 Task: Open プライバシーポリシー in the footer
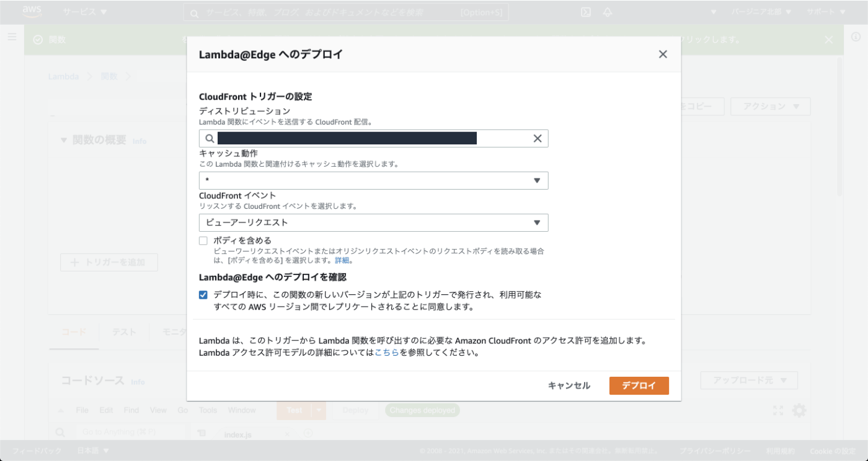tap(715, 451)
